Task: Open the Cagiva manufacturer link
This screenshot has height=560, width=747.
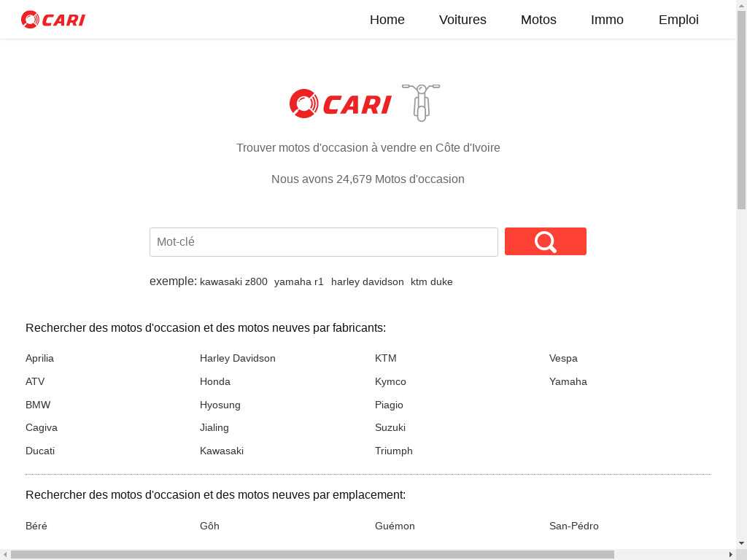Action: click(42, 427)
